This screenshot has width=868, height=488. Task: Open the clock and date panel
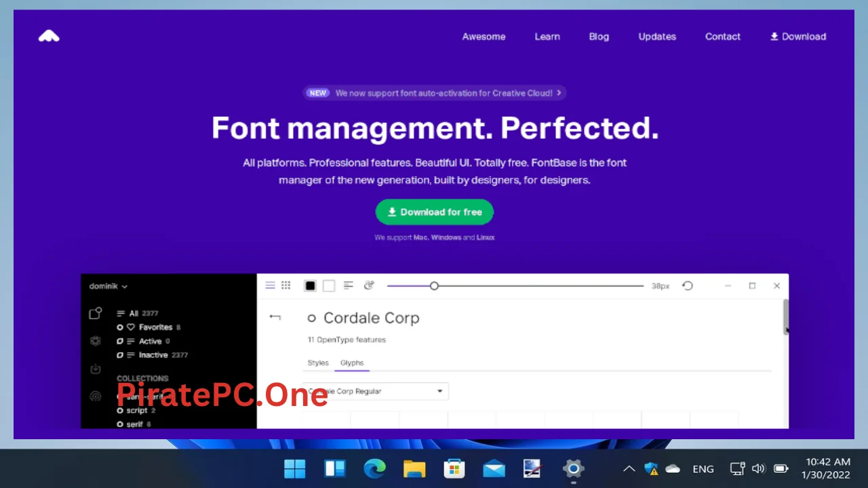pos(826,468)
